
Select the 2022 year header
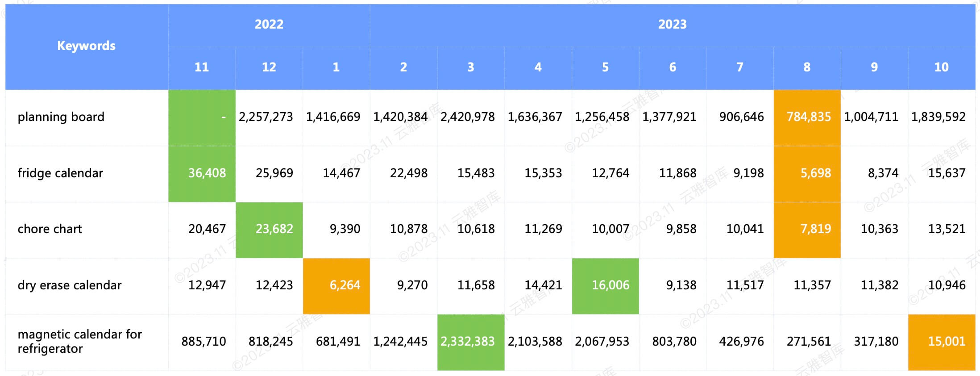[269, 25]
